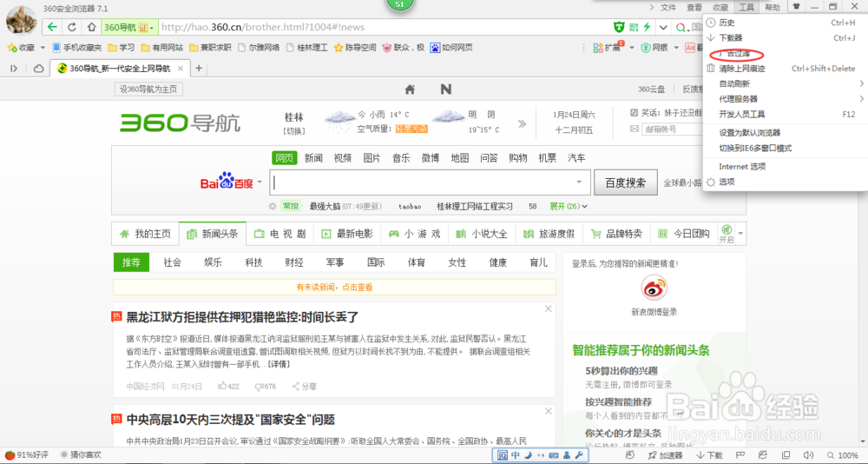The image size is (868, 464).
Task: Select the 视频 search type
Action: [343, 158]
